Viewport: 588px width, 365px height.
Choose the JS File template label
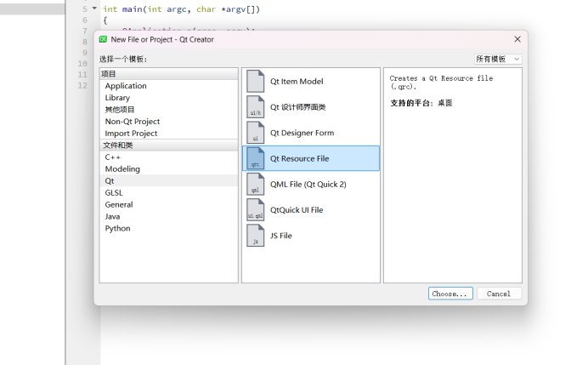point(281,236)
